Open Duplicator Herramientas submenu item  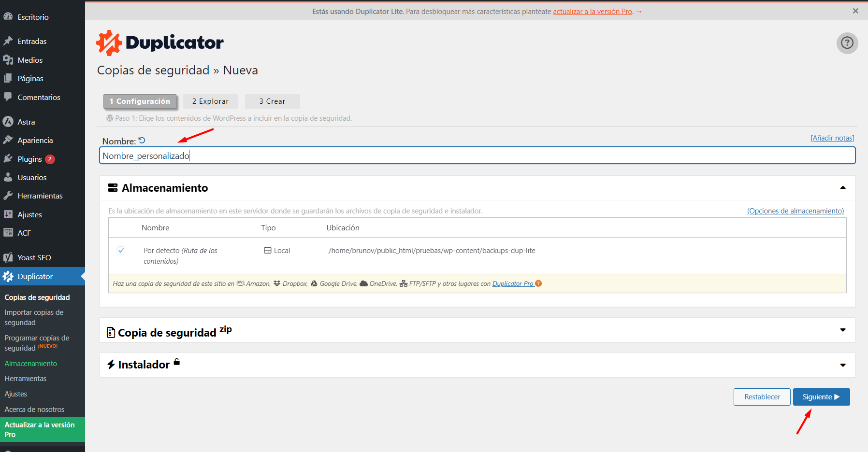(26, 379)
